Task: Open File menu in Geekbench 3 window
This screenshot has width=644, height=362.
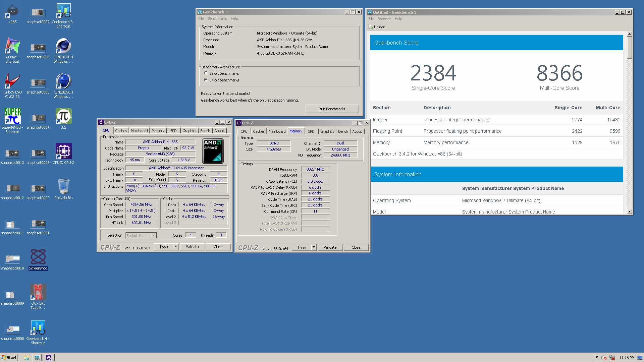Action: (201, 19)
